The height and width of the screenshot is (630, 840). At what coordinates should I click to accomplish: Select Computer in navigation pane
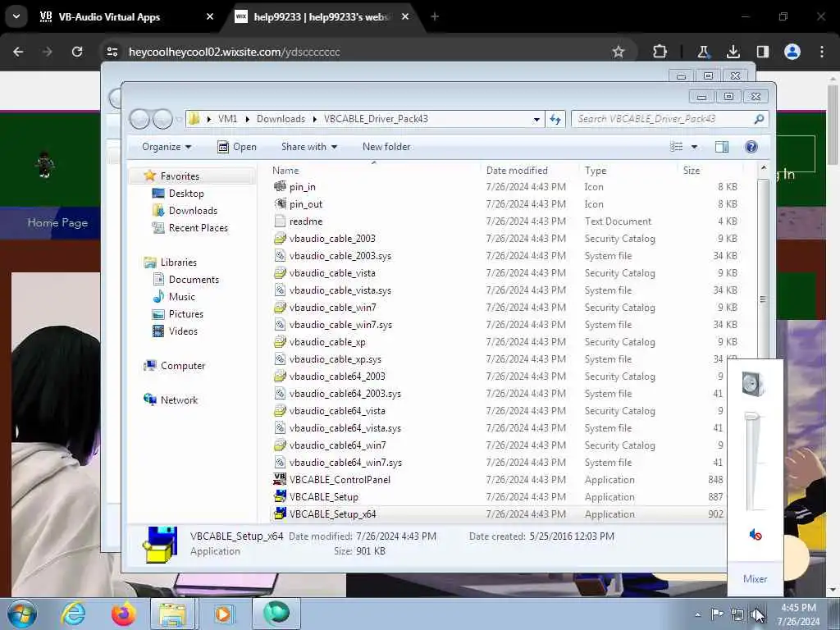183,366
